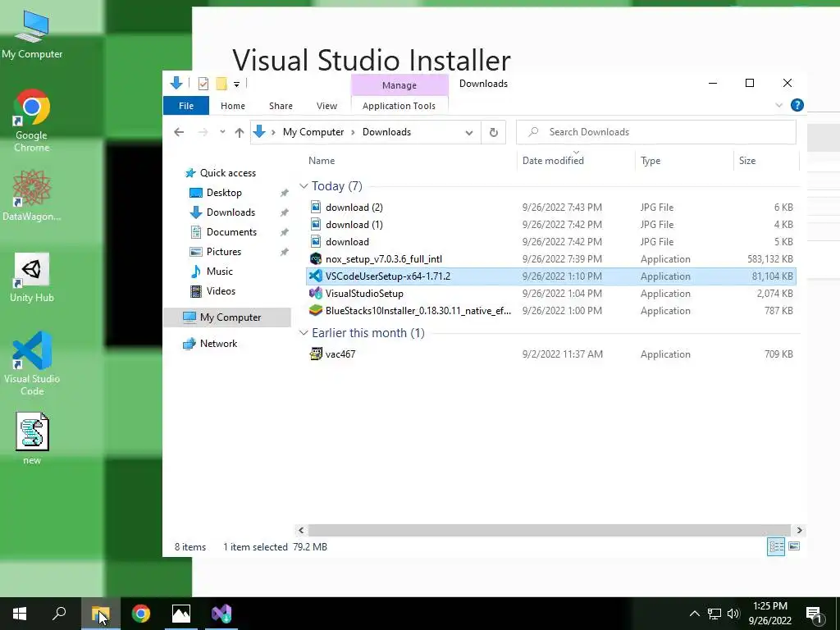This screenshot has width=840, height=630.
Task: Click the Search Downloads field
Action: pyautogui.click(x=655, y=132)
